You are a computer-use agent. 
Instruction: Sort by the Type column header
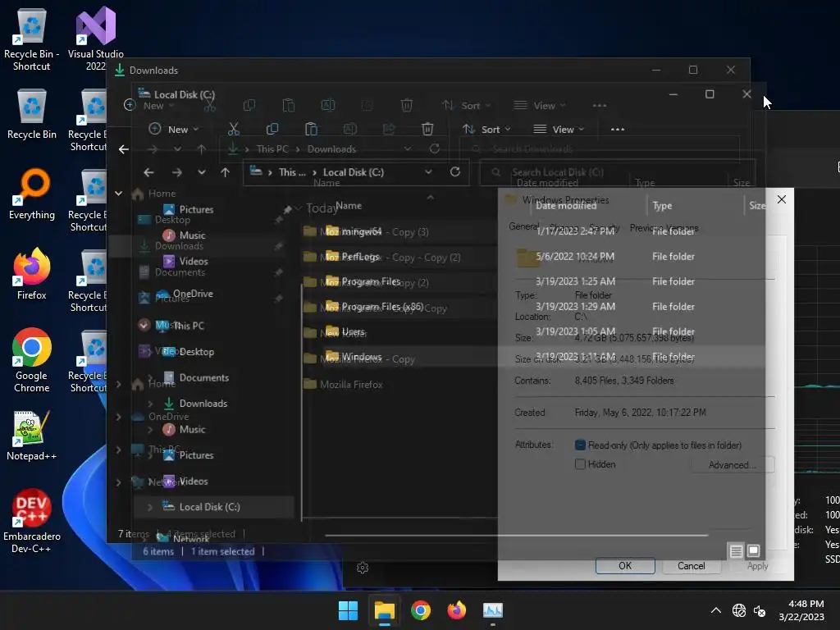click(662, 206)
